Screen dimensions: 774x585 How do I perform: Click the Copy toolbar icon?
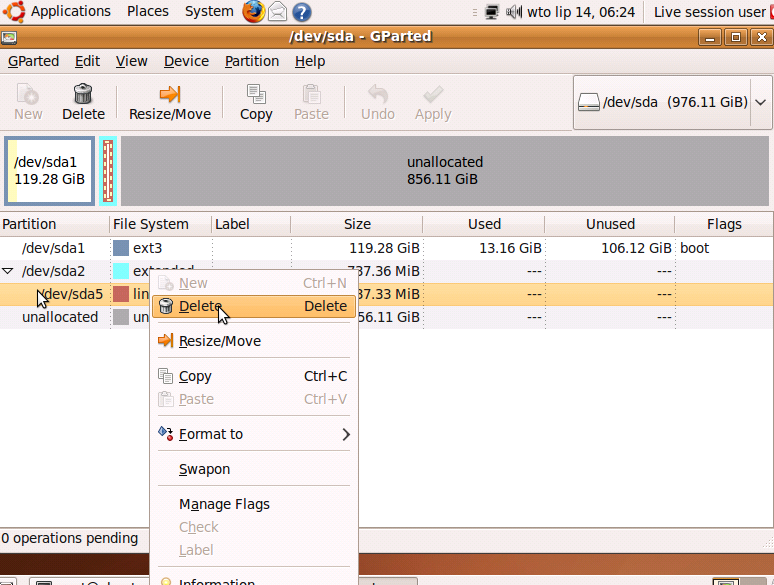[x=256, y=94]
